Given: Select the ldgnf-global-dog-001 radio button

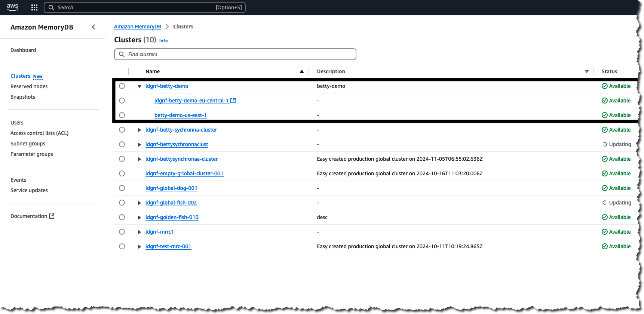Looking at the screenshot, I should pyautogui.click(x=122, y=188).
